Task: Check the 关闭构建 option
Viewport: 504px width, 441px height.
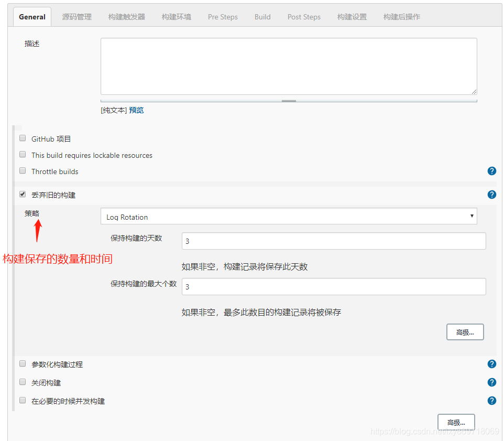Action: pos(23,382)
